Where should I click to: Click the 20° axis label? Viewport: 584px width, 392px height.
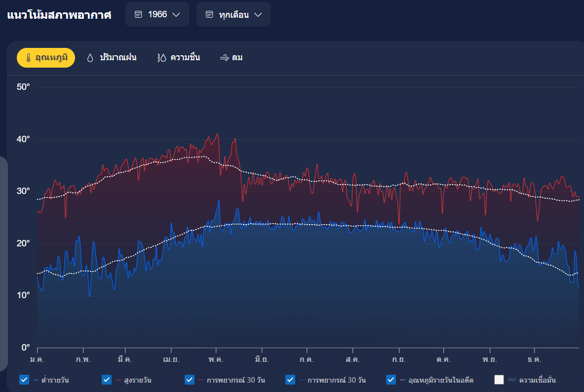[23, 243]
